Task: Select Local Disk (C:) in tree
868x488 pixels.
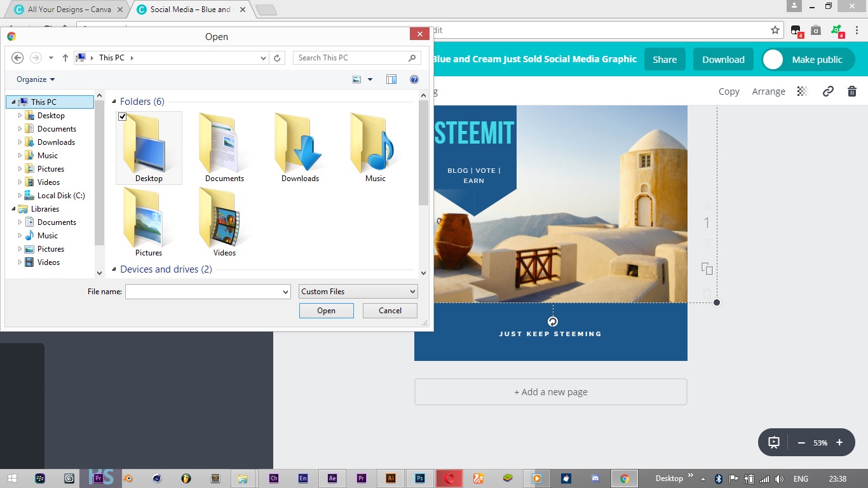Action: click(61, 196)
